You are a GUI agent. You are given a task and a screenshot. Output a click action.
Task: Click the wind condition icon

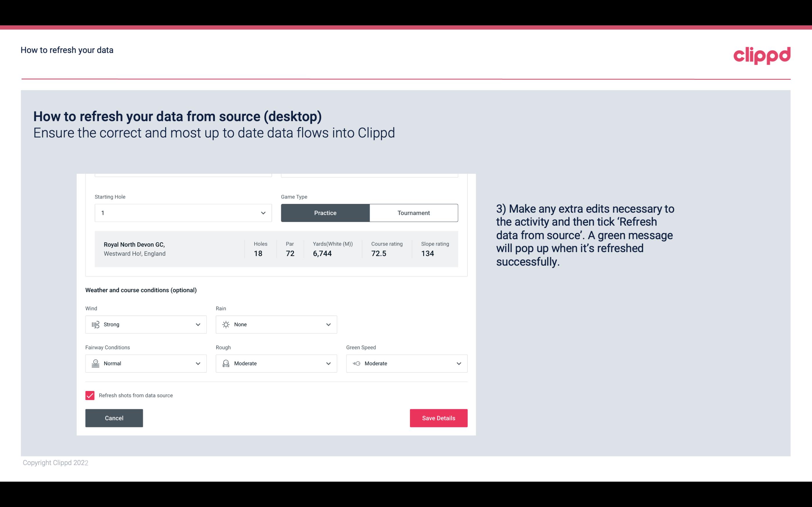(95, 324)
